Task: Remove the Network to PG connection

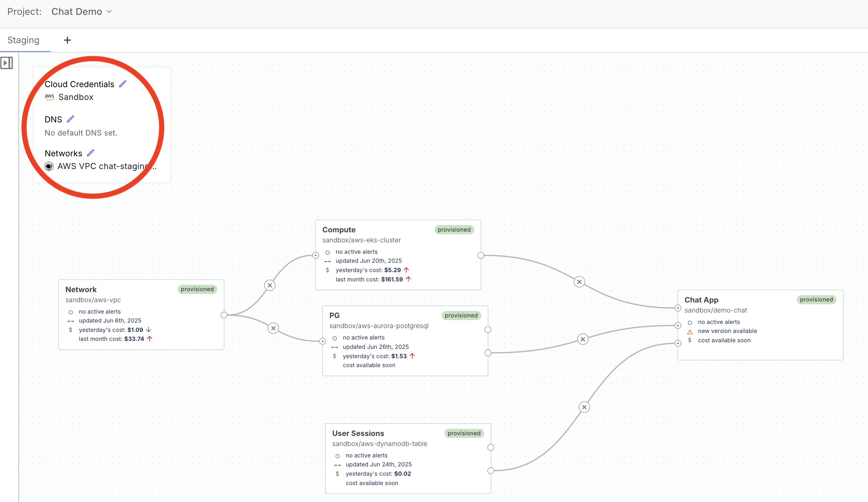Action: point(273,328)
